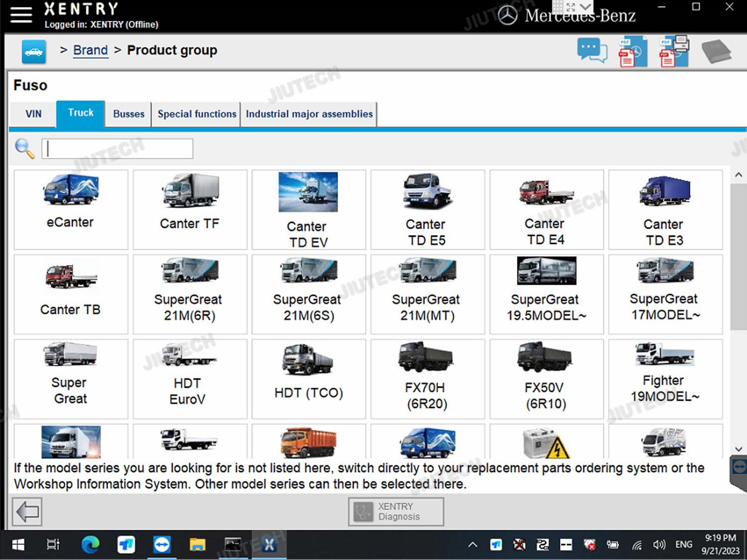
Task: Open the XENTRY hamburger menu
Action: pyautogui.click(x=21, y=14)
